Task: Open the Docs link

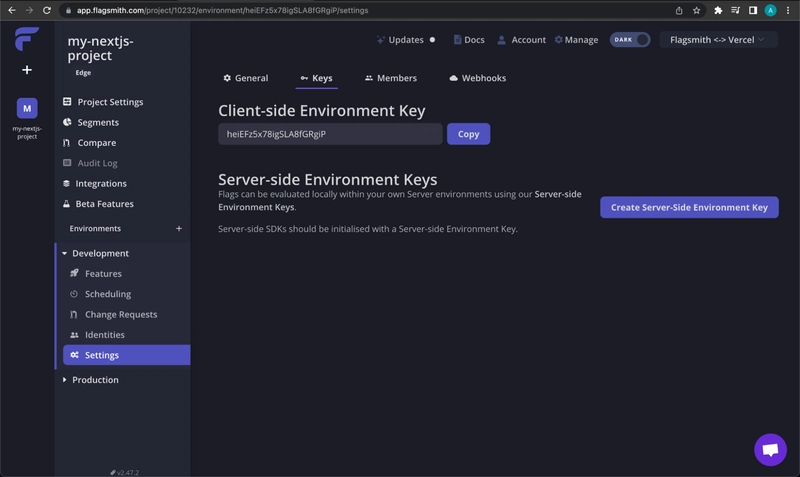Action: [x=469, y=40]
